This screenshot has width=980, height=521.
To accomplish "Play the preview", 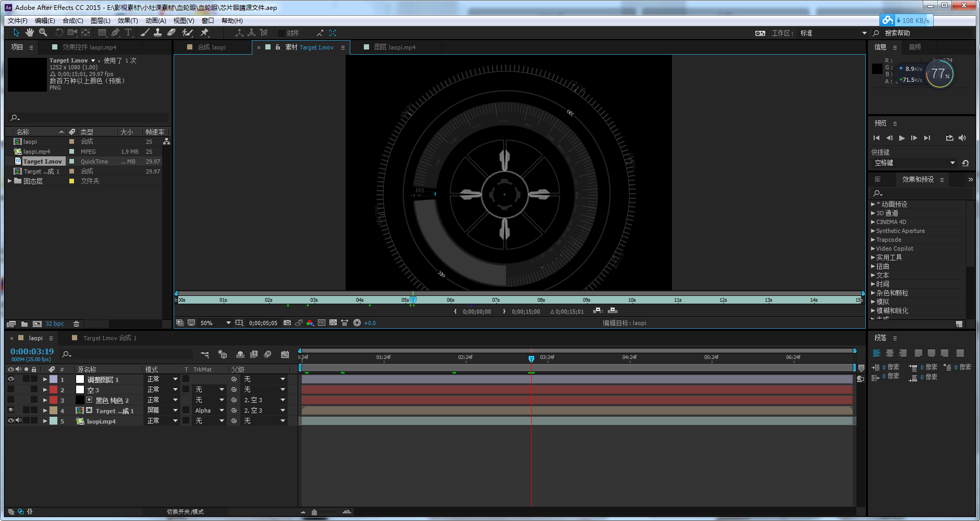I will pos(902,138).
